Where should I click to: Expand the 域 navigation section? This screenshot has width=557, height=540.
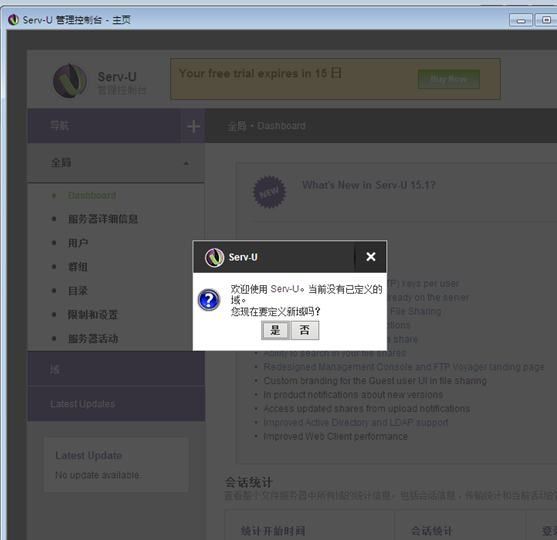(116, 369)
